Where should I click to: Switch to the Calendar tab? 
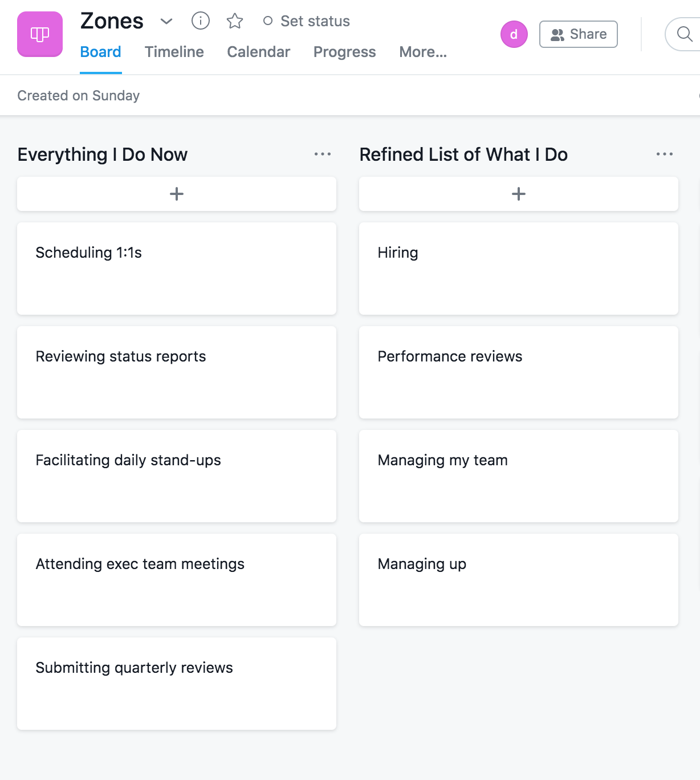pos(258,52)
